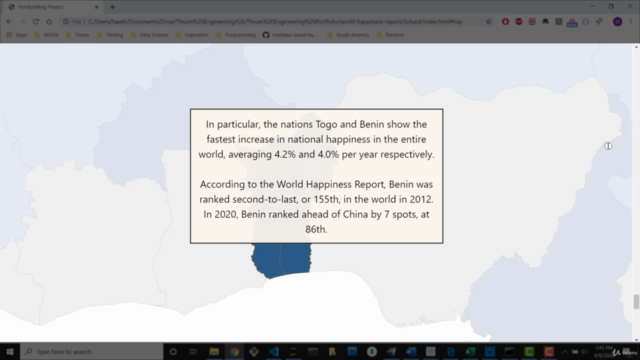
Task: Click the address bar URL field
Action: point(275,22)
